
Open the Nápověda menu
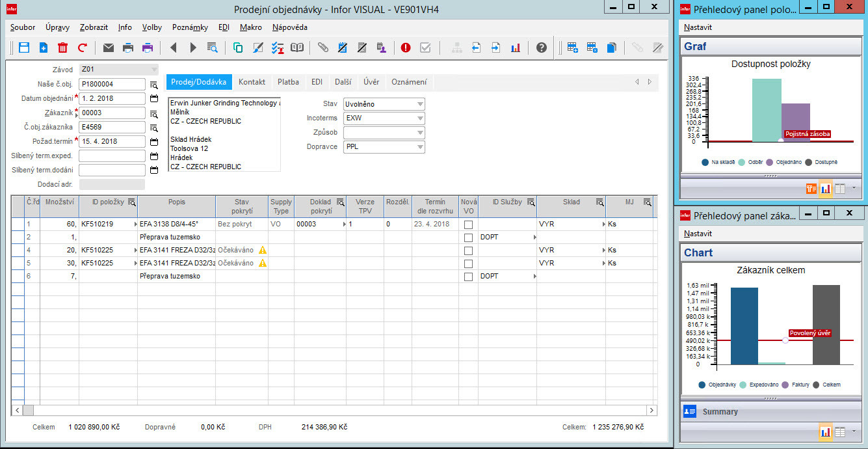pos(290,27)
